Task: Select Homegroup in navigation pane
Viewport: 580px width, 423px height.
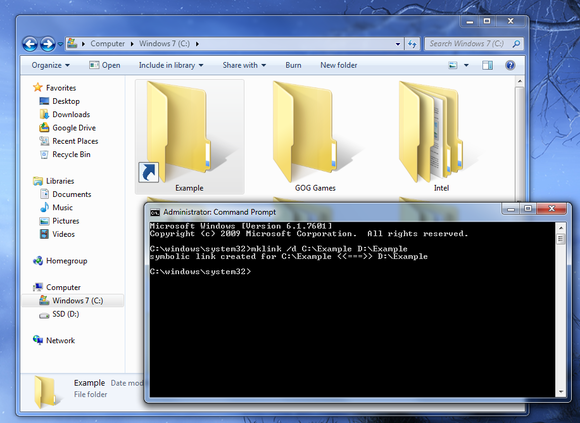Action: point(60,261)
